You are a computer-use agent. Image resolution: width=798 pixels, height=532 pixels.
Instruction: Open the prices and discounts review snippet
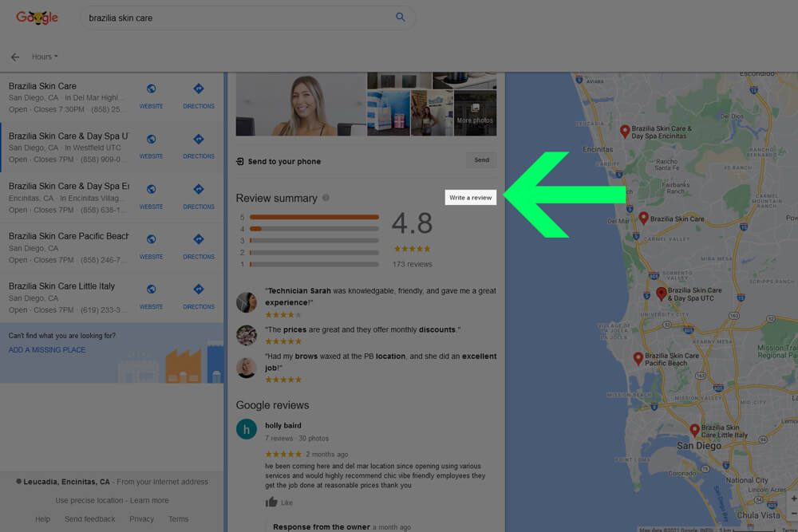pos(362,329)
